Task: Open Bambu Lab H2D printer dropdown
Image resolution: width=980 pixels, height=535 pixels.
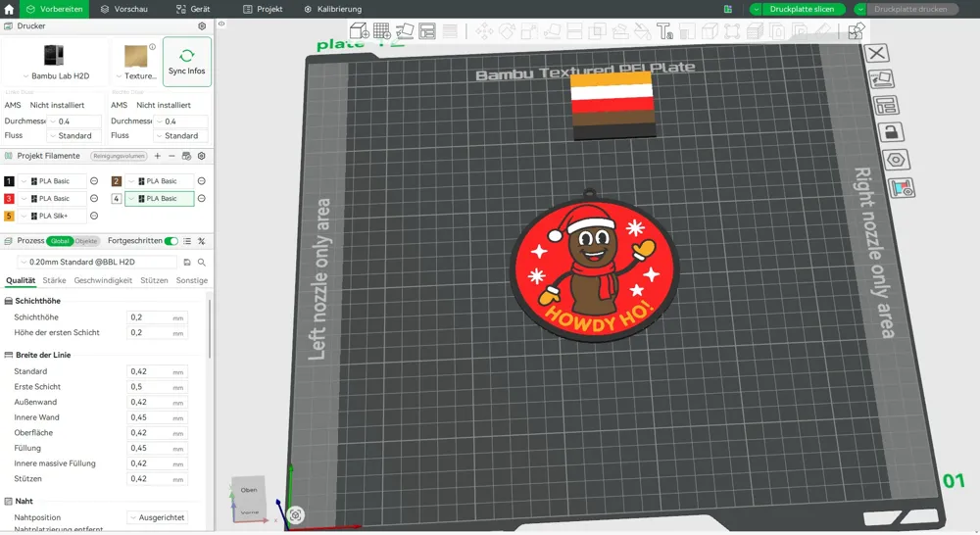Action: tap(56, 75)
